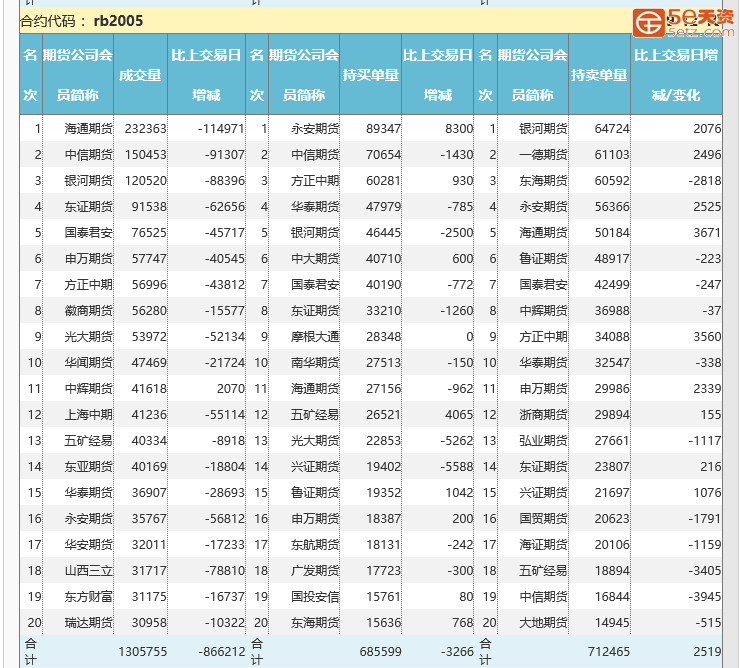Click 国投安信 in the long position ranking

315,596
